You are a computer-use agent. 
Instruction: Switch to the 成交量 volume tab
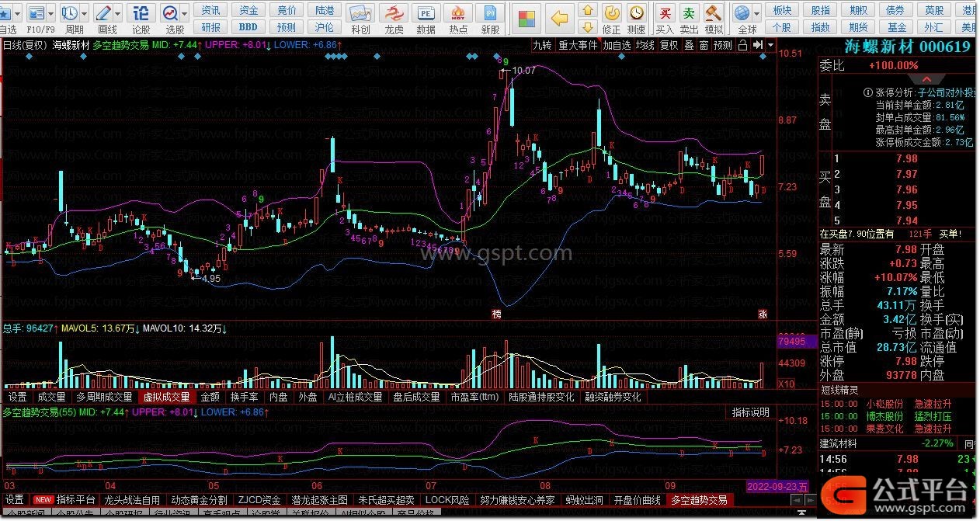[51, 397]
